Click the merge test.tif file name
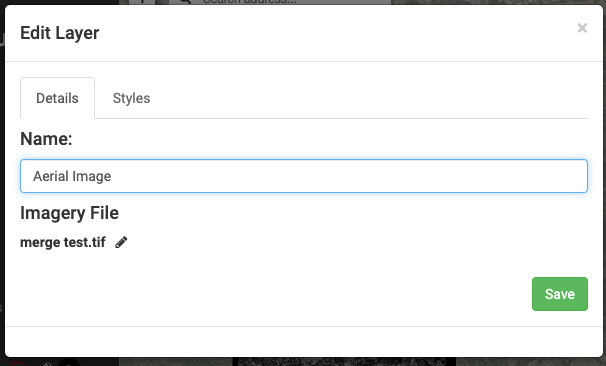606x366 pixels. (63, 242)
